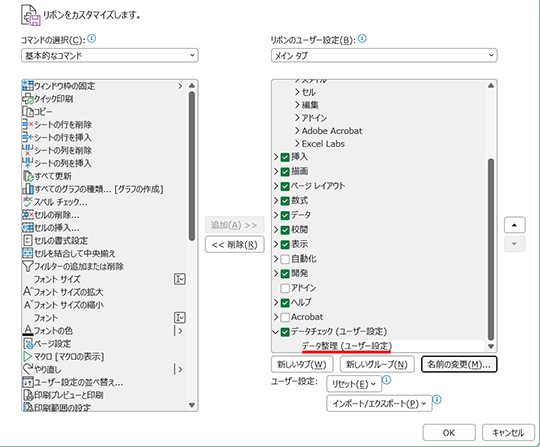Click the 新しいタブ button
540x447 pixels.
click(x=302, y=364)
